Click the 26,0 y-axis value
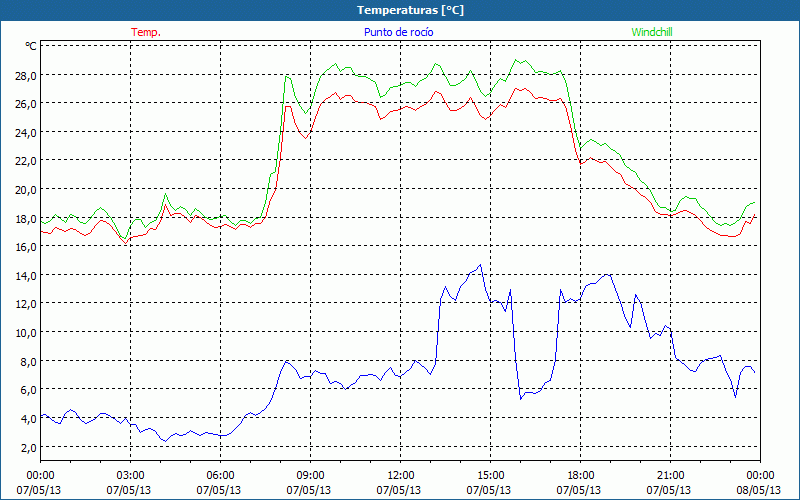The height and width of the screenshot is (500, 800). click(x=26, y=104)
